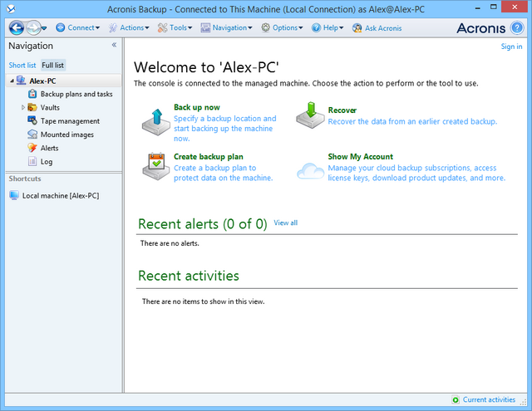This screenshot has height=411, width=532.
Task: Switch to the Short list tab
Action: (x=22, y=65)
